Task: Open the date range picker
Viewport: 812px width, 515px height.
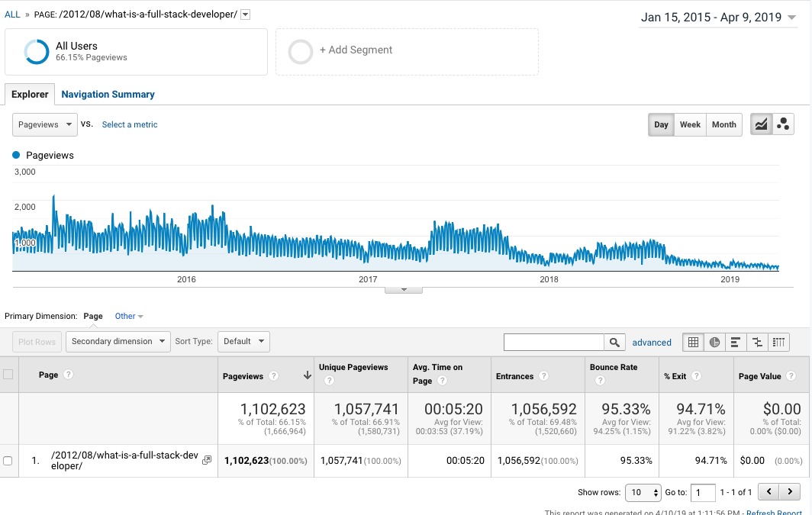Action: click(x=717, y=18)
